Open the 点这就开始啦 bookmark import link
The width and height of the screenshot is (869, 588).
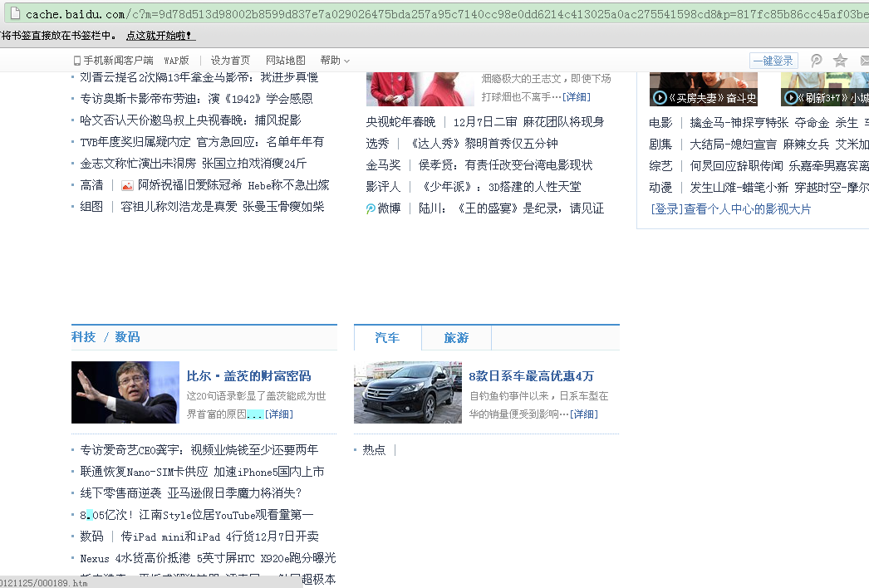coord(160,36)
